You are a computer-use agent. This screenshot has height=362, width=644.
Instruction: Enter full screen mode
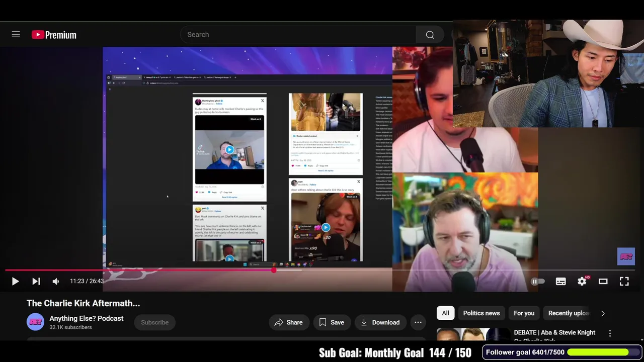tap(624, 282)
